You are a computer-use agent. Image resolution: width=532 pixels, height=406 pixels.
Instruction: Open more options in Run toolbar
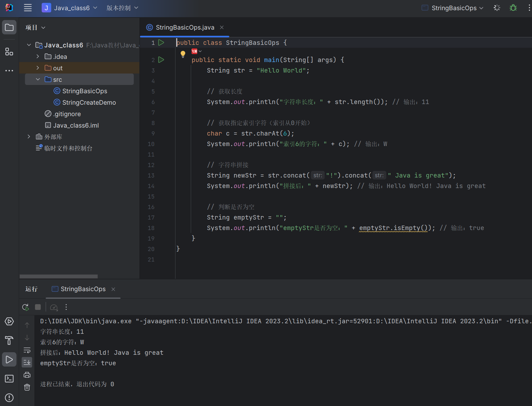coord(66,307)
